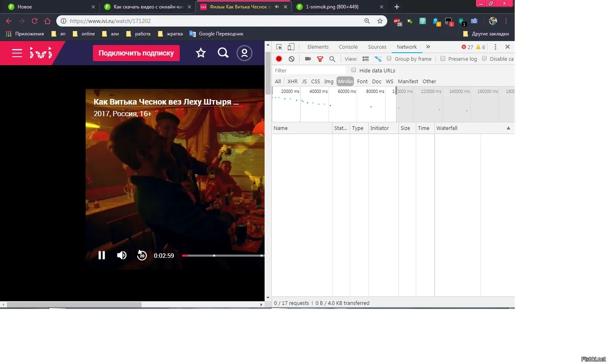608x364 pixels.
Task: Open ivi site search
Action: [x=223, y=53]
